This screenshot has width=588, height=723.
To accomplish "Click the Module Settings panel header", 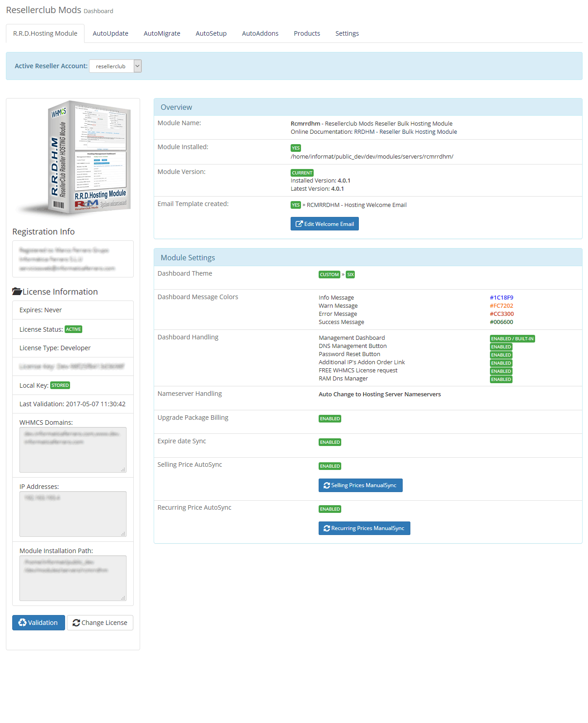I will 368,258.
